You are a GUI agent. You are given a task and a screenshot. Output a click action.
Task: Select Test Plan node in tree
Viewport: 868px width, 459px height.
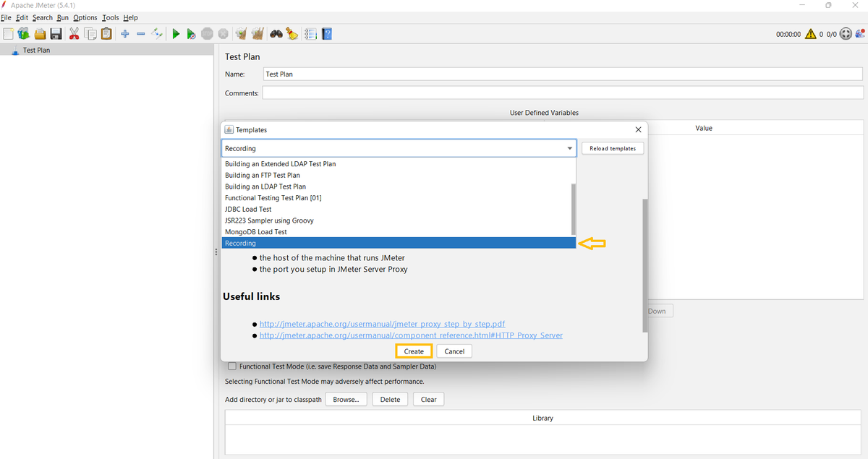[36, 51]
